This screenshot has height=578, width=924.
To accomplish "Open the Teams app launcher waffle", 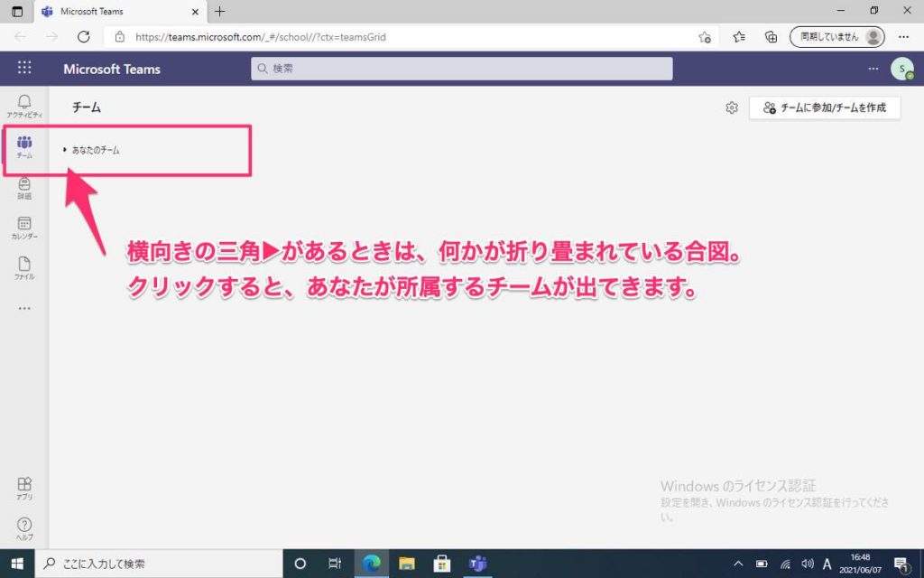I will point(24,68).
